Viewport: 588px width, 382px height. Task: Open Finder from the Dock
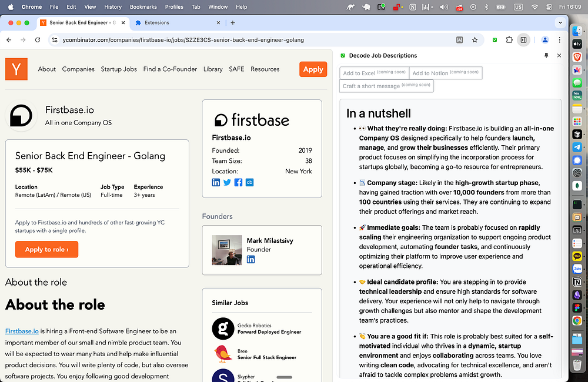pos(577,32)
